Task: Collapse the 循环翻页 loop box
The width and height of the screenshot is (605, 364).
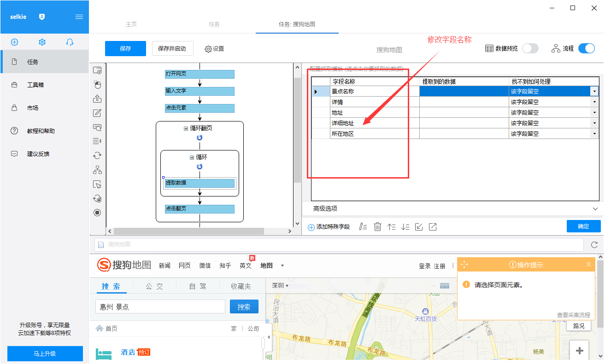Action: (186, 128)
